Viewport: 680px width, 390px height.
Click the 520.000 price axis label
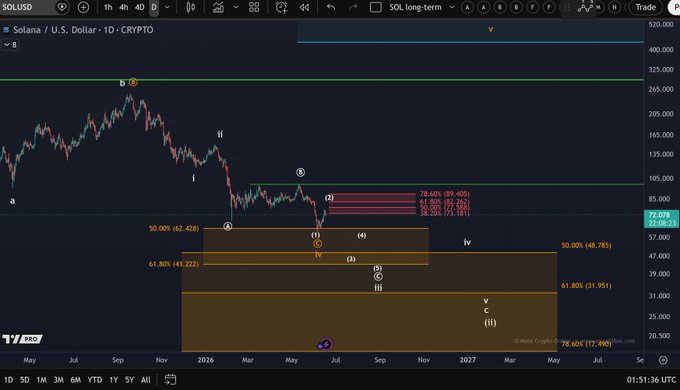[x=661, y=25]
